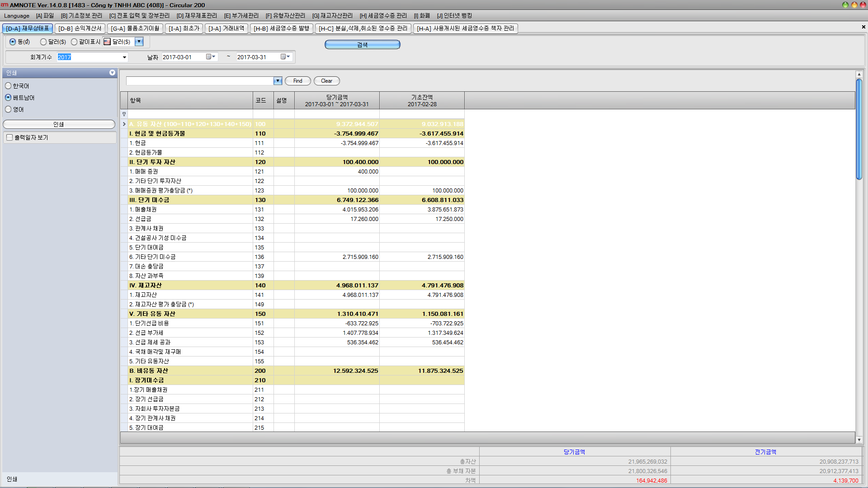The height and width of the screenshot is (488, 868).
Task: Expand the 회계기수 2017 dropdown
Action: click(124, 57)
